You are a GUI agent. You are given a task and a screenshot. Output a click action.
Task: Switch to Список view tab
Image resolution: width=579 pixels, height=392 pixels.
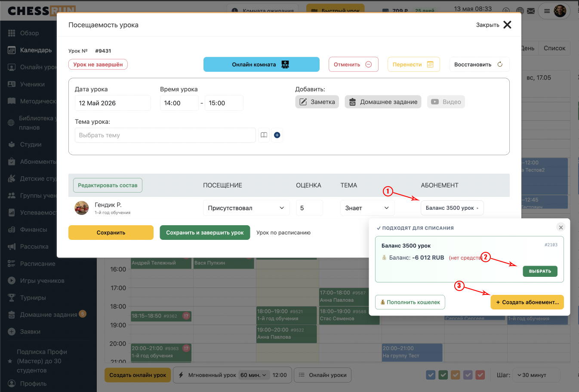[554, 48]
